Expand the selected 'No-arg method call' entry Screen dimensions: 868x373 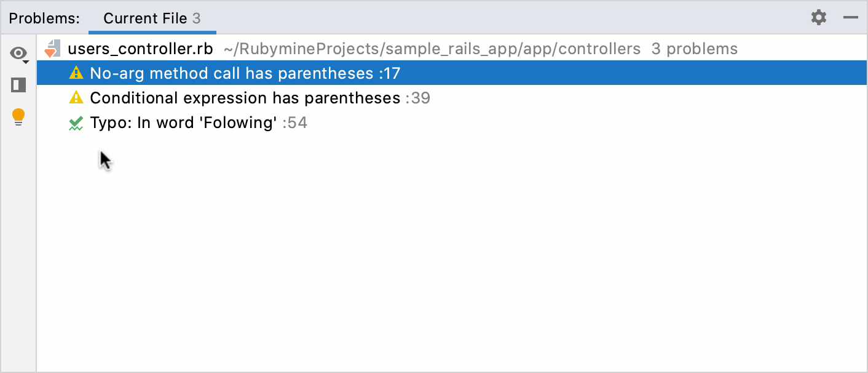click(246, 73)
